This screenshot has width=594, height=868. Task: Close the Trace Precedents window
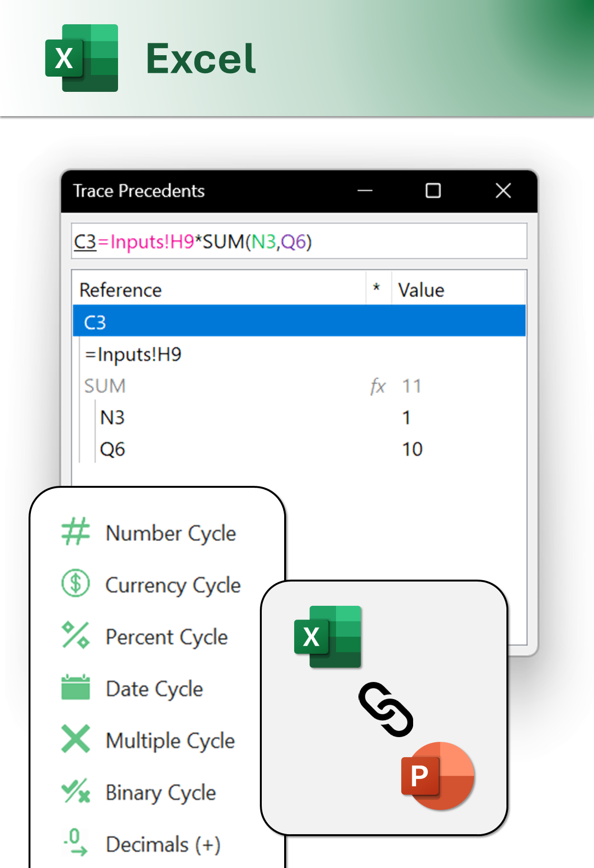[x=503, y=191]
